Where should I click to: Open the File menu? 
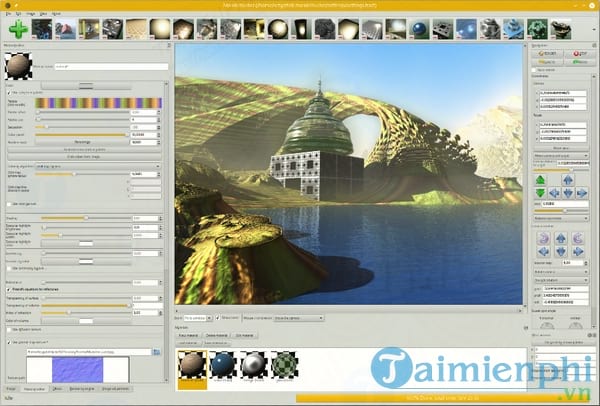coord(8,14)
